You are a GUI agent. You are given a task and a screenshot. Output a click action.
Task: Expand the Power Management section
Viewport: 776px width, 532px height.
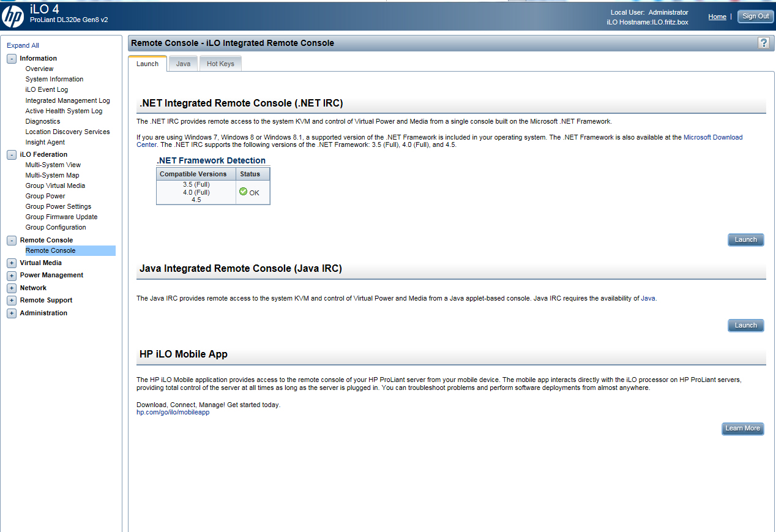click(12, 275)
